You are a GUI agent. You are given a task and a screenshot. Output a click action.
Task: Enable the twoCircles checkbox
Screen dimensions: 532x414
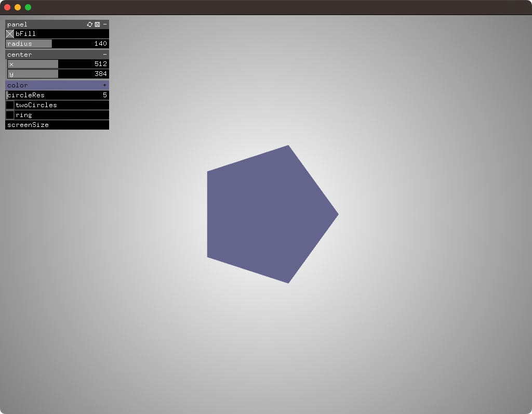point(10,105)
